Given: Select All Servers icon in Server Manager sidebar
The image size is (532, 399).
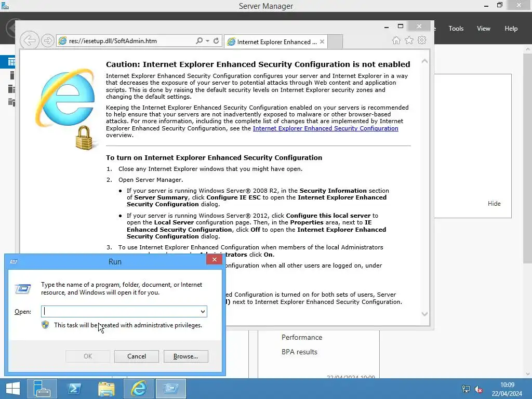Looking at the screenshot, I should tap(11, 89).
